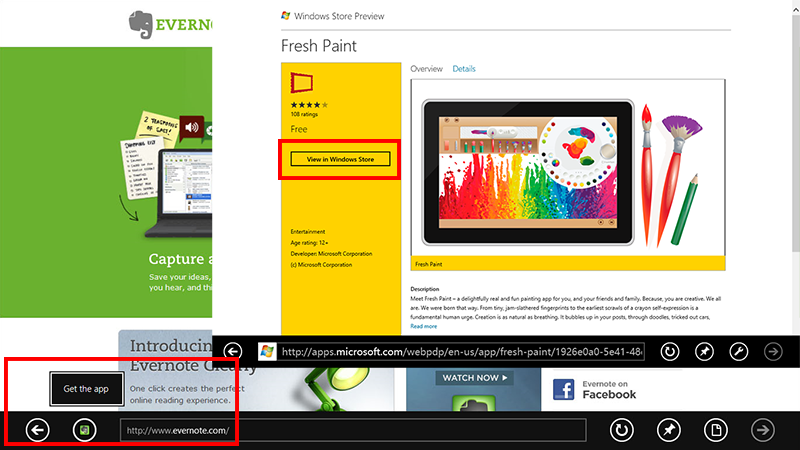Click the 'Description' heading text
Viewport: 800px width, 450px height.
pyautogui.click(x=424, y=289)
